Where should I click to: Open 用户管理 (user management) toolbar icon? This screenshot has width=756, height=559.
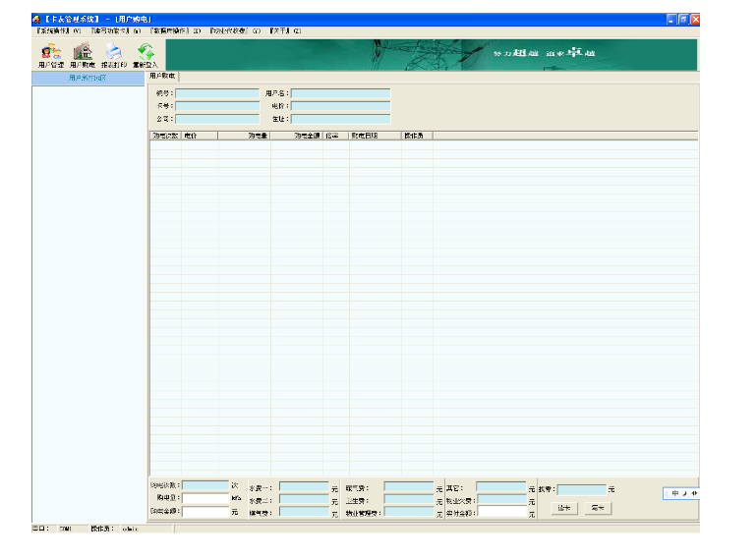(51, 53)
